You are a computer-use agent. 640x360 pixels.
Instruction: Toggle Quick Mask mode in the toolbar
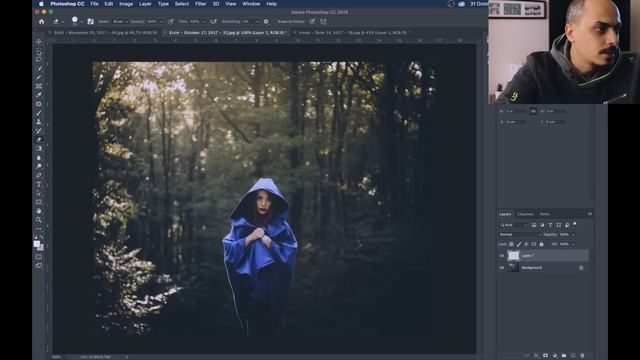pyautogui.click(x=39, y=257)
